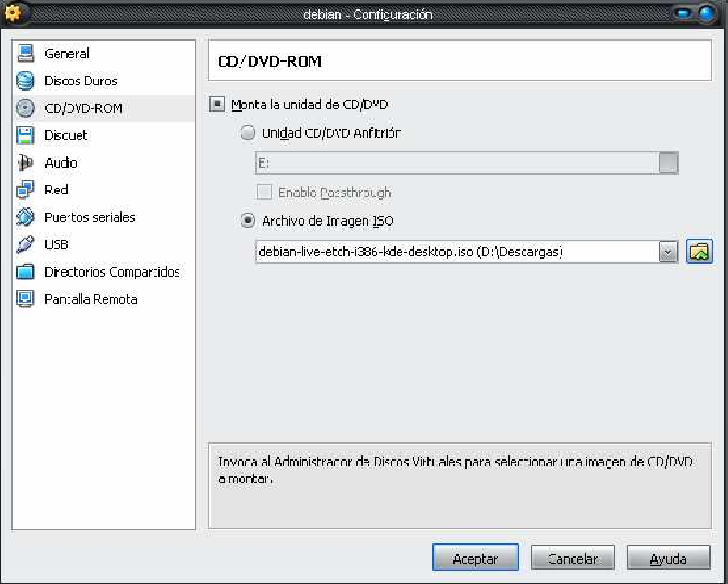
Task: Click the Ayuda help button
Action: click(668, 559)
